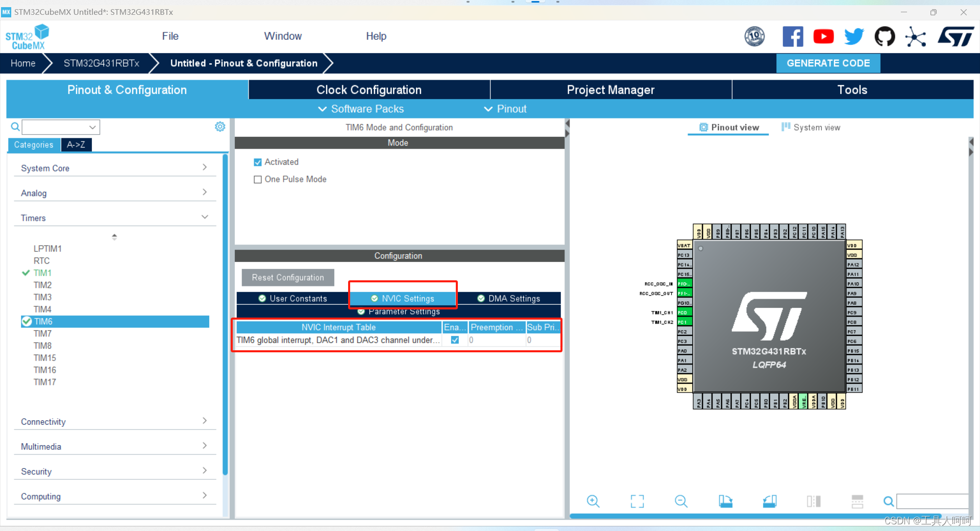Open the Facebook icon link
This screenshot has height=531, width=980.
pyautogui.click(x=793, y=37)
